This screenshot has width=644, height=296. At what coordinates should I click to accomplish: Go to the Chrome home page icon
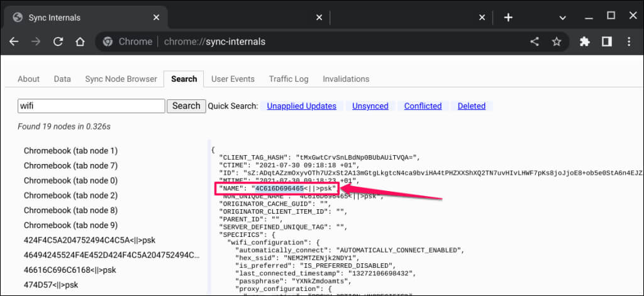pyautogui.click(x=80, y=42)
